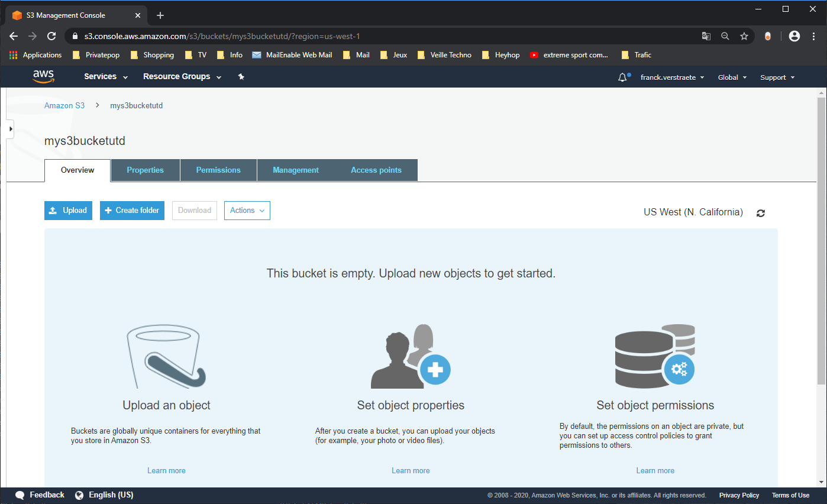Open the Global region dropdown

732,77
